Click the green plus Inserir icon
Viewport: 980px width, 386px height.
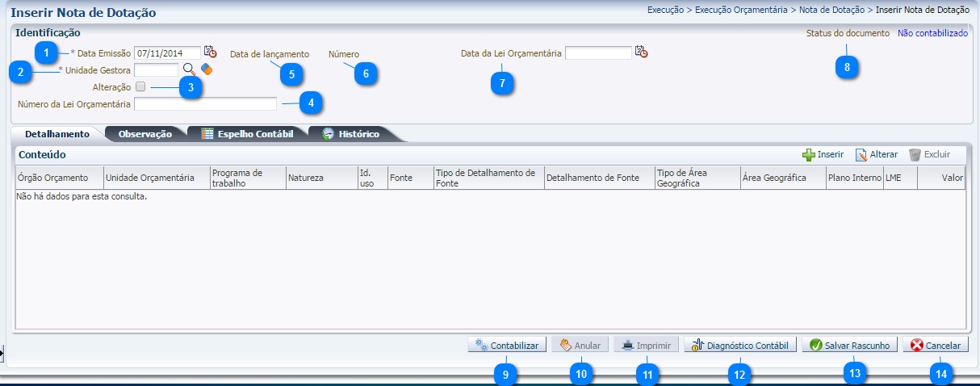808,154
